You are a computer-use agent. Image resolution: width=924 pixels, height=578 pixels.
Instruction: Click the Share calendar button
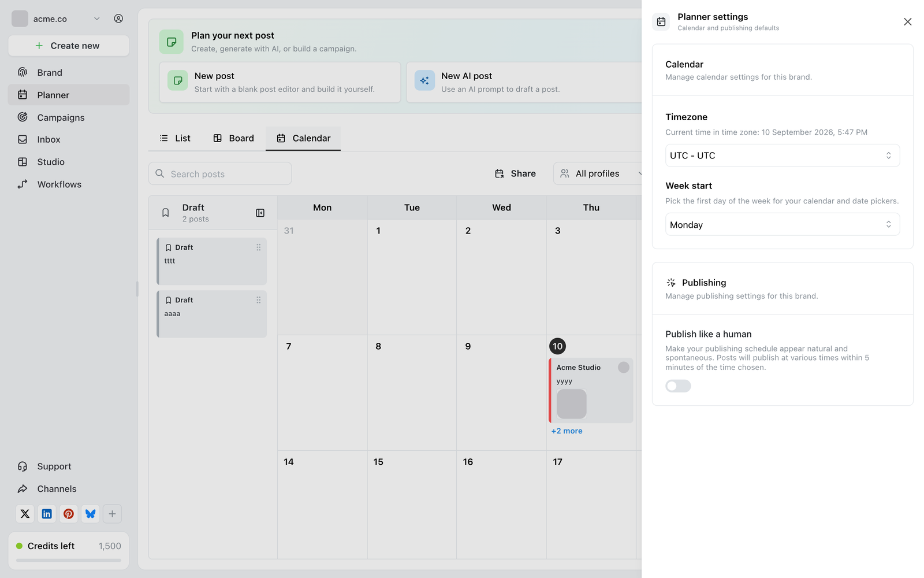pyautogui.click(x=515, y=173)
